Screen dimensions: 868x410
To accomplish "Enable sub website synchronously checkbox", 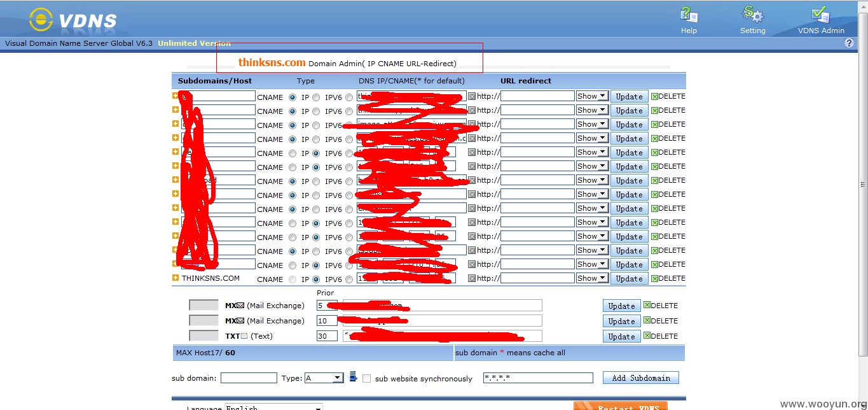I will [x=367, y=378].
